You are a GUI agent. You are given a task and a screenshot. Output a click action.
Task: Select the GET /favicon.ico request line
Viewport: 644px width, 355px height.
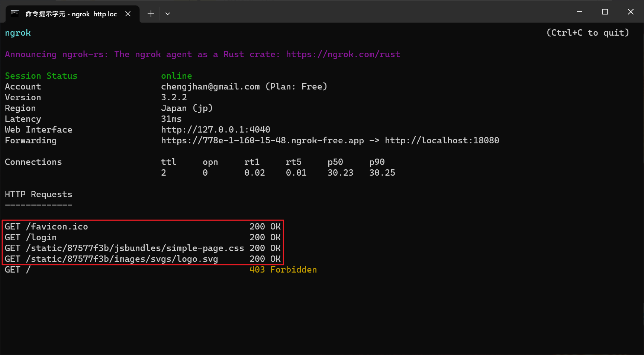[46, 226]
